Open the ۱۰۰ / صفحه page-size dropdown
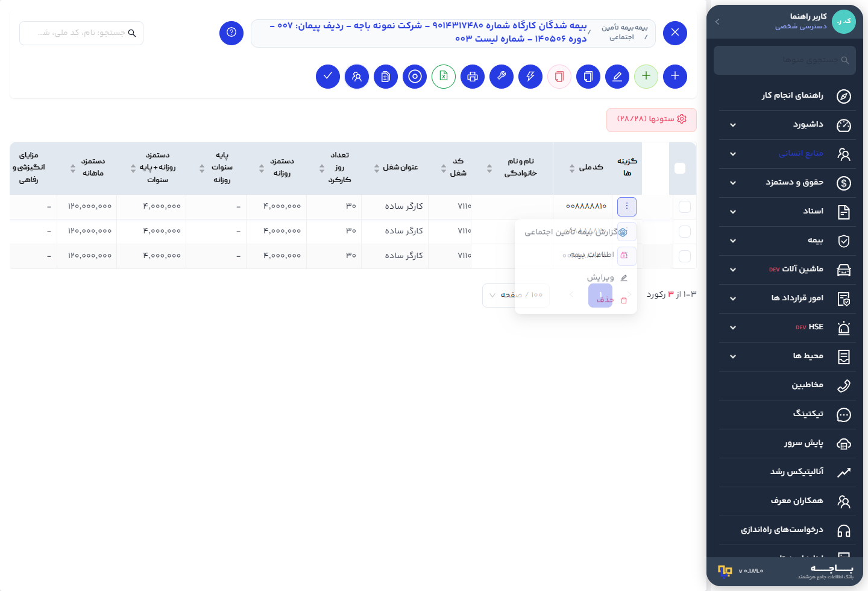Viewport: 868px width, 591px height. [x=516, y=295]
